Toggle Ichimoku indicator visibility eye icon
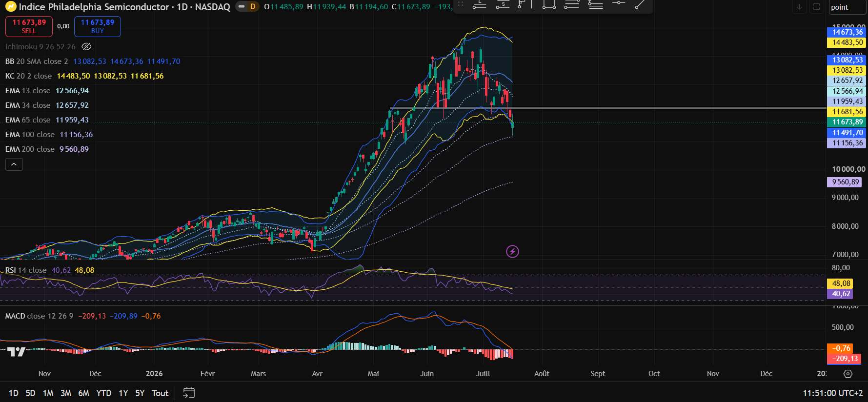 tap(86, 47)
